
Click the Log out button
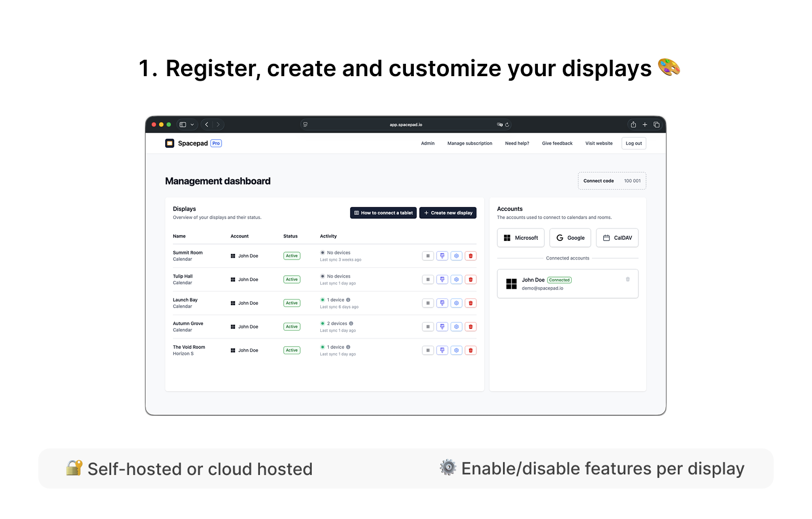634,143
